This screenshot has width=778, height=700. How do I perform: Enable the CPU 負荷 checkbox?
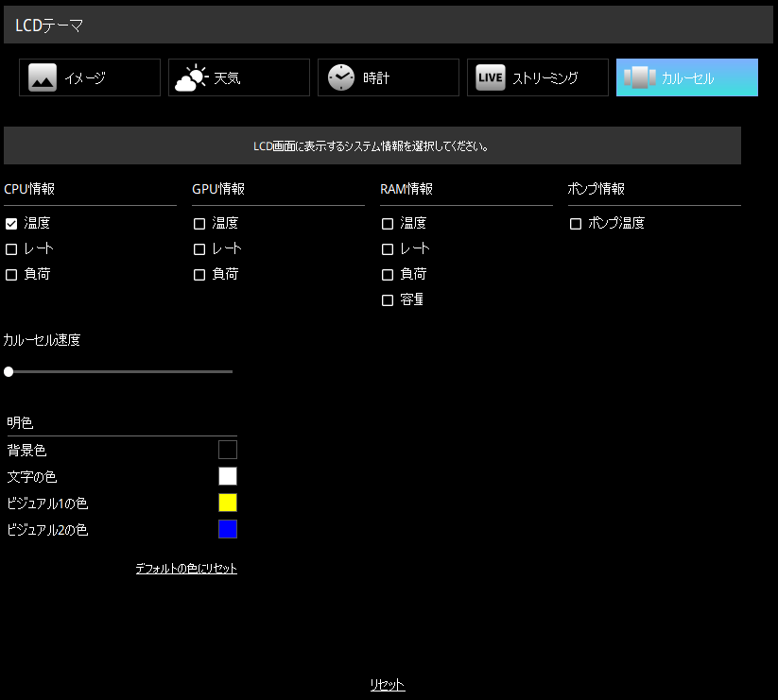tap(11, 275)
